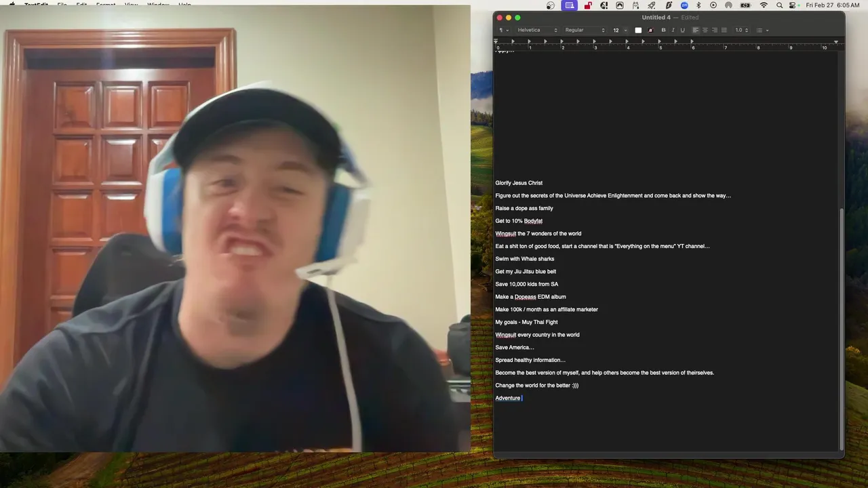Toggle italic formatting in TextEdit
Viewport: 868px width, 488px height.
point(673,30)
